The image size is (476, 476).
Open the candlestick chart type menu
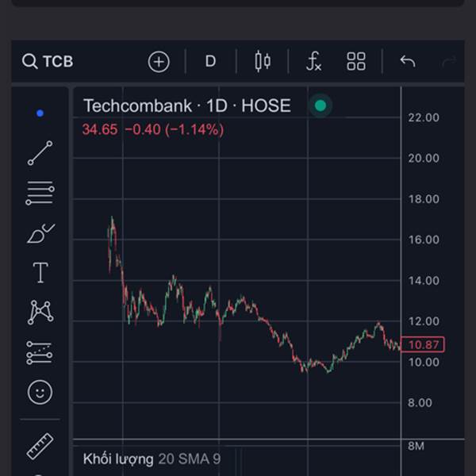point(263,62)
